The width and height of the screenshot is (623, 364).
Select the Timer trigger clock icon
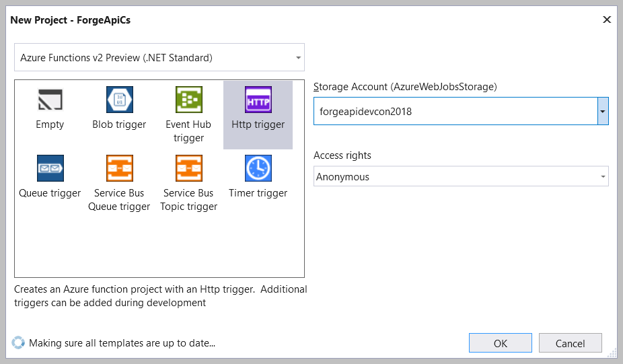tap(258, 168)
